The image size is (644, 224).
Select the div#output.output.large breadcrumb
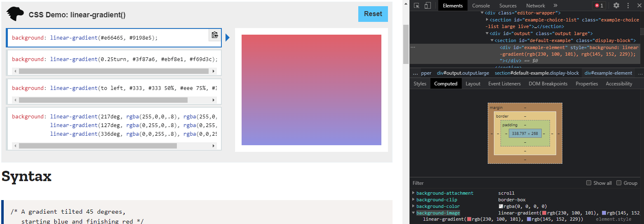pyautogui.click(x=463, y=73)
